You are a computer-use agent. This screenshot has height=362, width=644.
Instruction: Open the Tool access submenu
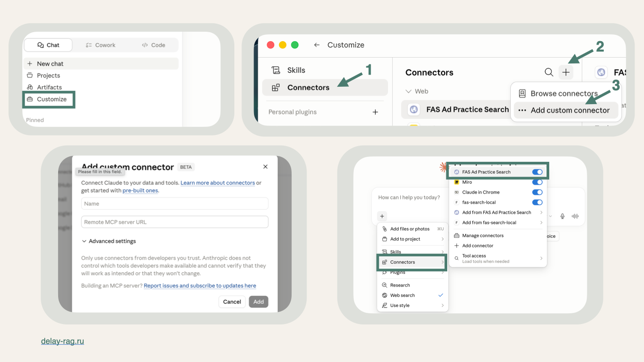498,258
